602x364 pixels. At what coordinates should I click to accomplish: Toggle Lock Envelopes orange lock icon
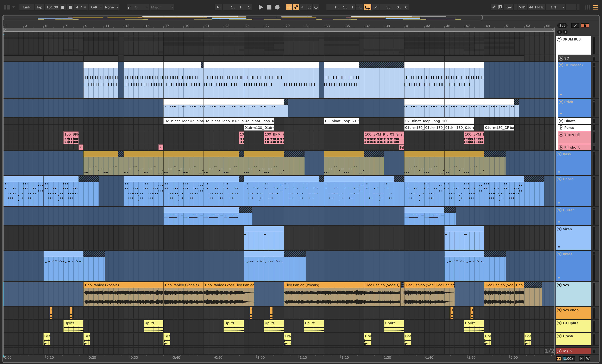click(x=585, y=25)
